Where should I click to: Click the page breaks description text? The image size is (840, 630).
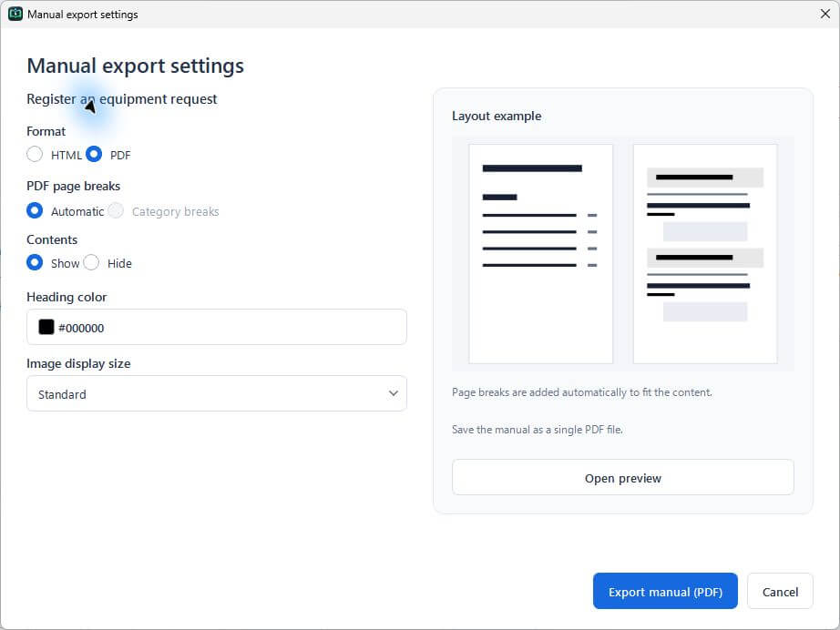(x=582, y=392)
